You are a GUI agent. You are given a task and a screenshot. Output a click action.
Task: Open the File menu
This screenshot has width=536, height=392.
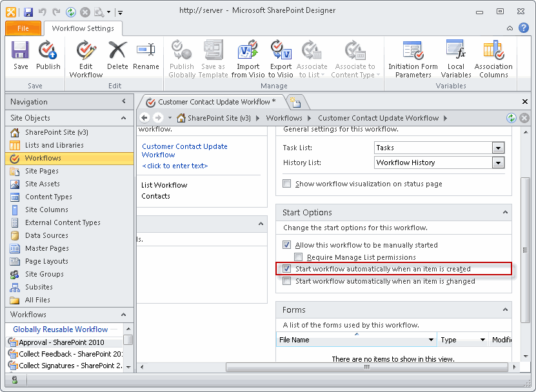pos(23,28)
